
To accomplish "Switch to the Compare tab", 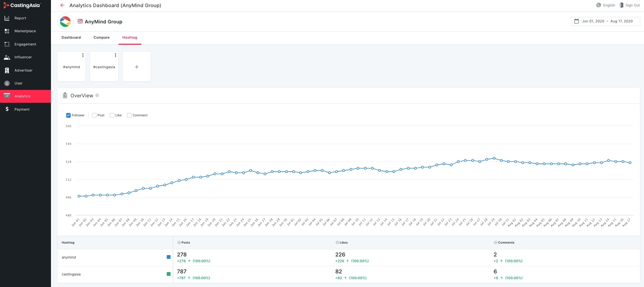I will point(102,38).
